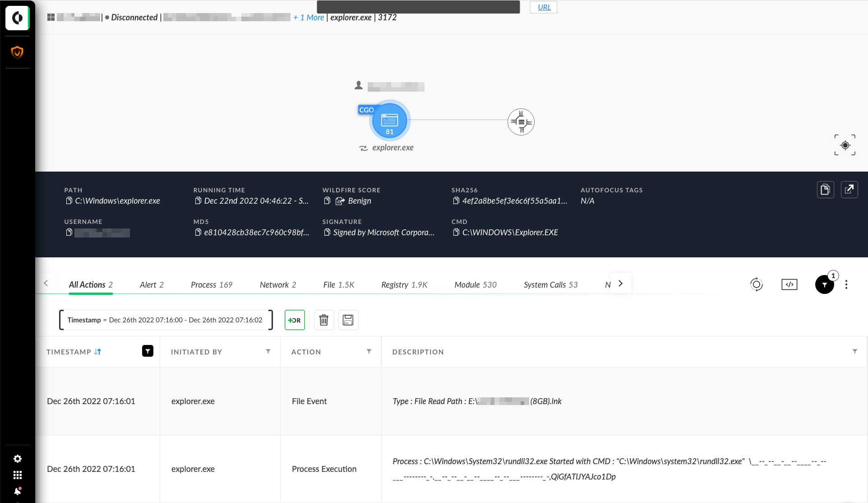Image resolution: width=868 pixels, height=503 pixels.
Task: Click the external link open icon
Action: click(x=849, y=189)
